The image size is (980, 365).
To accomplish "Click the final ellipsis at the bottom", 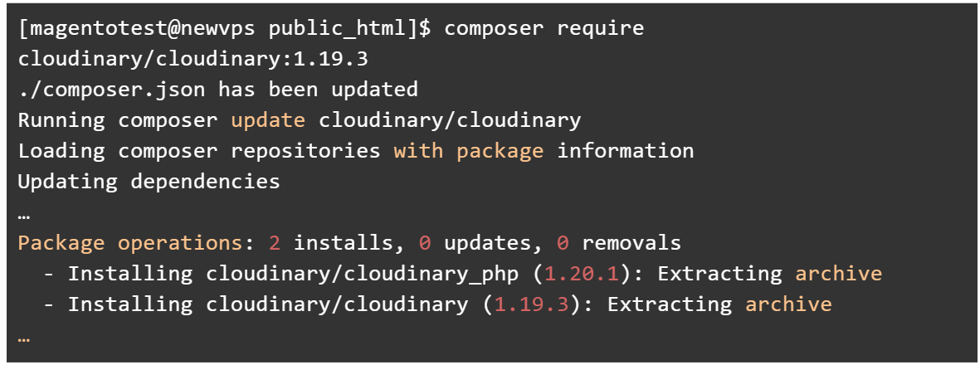I will (24, 337).
